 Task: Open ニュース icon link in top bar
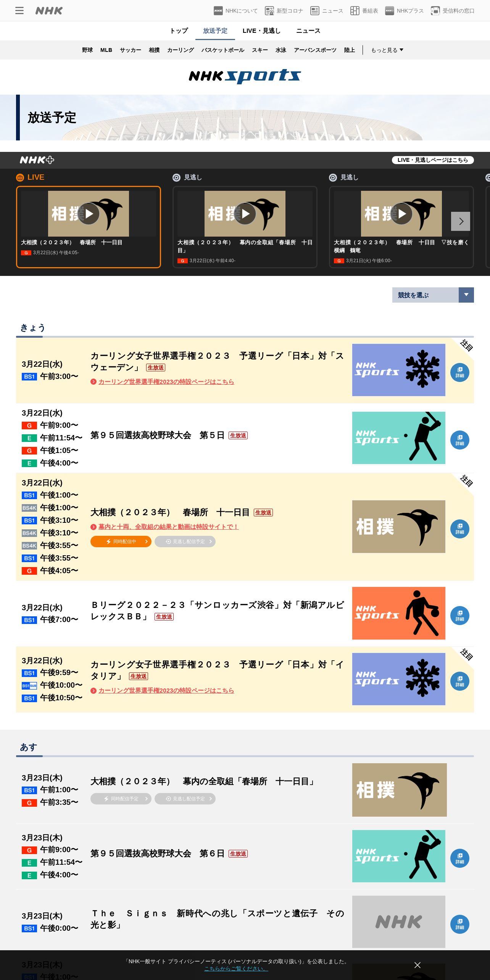click(x=327, y=11)
